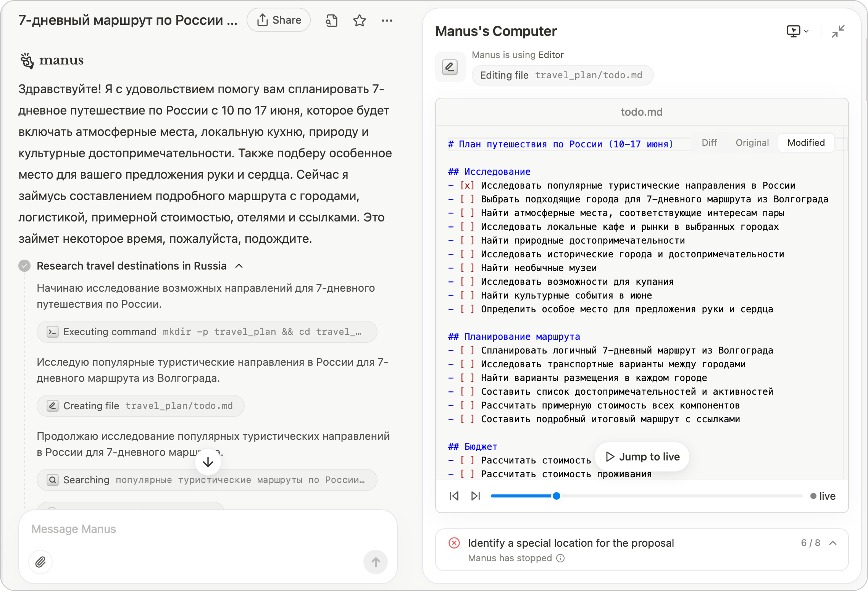This screenshot has height=591, width=868.
Task: Click the checkbox for Исследовать возможности для купания
Action: (x=467, y=282)
